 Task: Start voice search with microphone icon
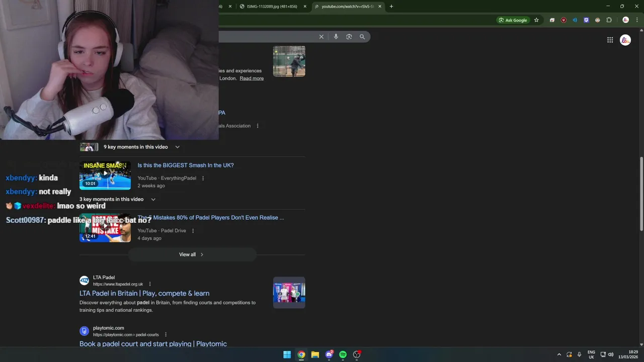point(336,37)
